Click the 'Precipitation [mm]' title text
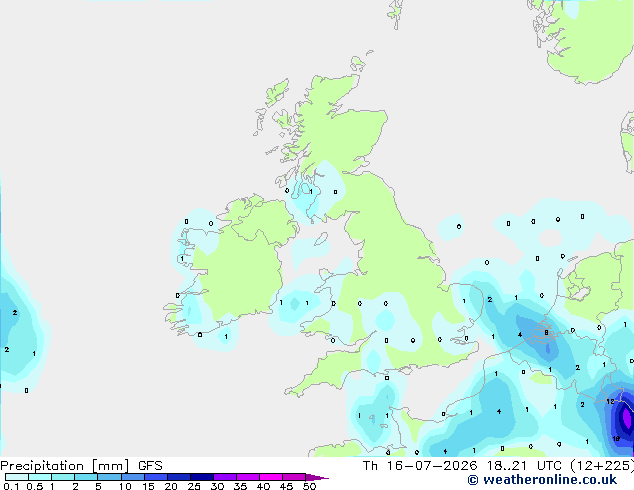634x490 pixels. (65, 466)
